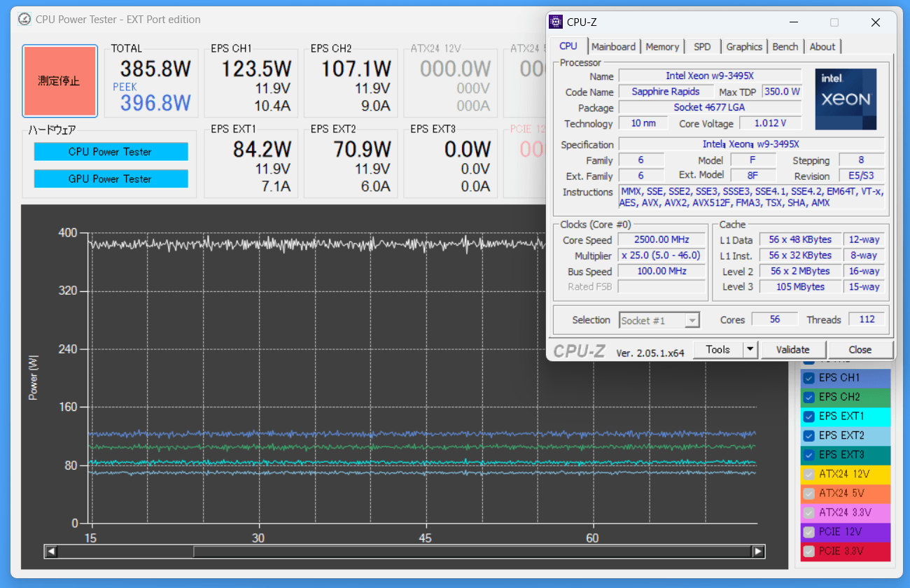Click the Technology 10 nm field

tap(644, 123)
